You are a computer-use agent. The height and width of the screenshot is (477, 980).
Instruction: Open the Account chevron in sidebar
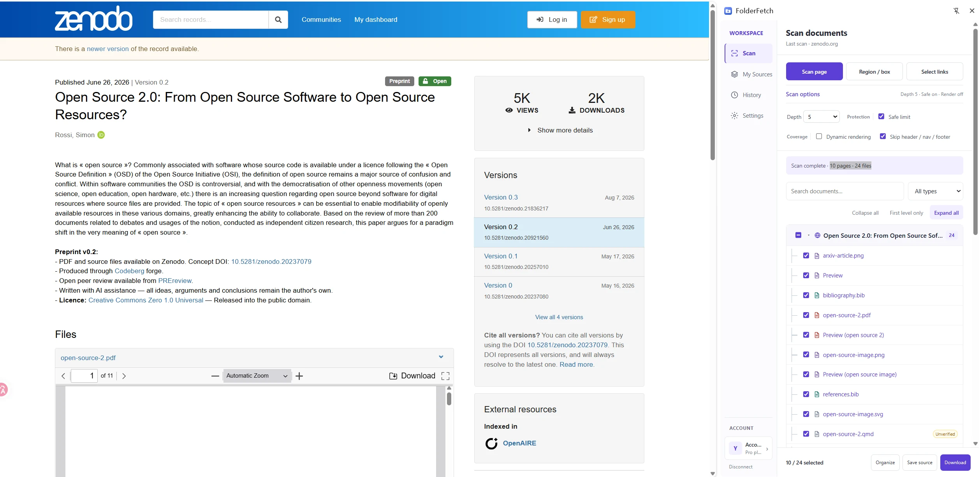(767, 449)
